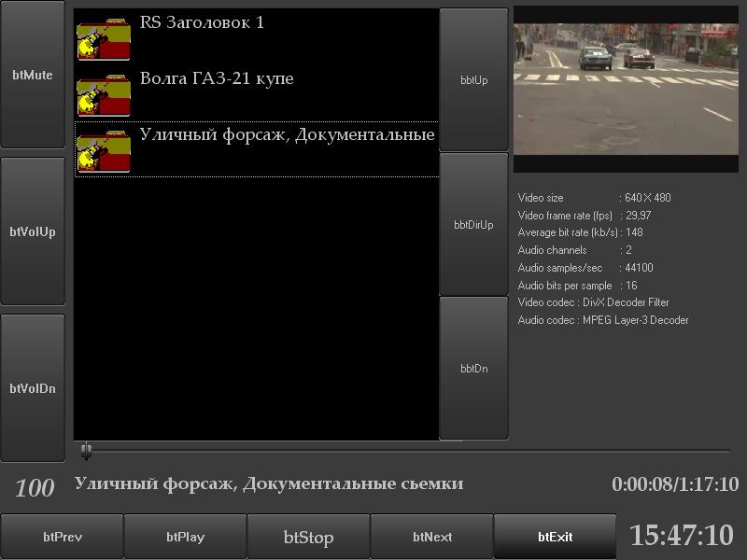Click the folder icon beside RS Заголовок 1

104,38
